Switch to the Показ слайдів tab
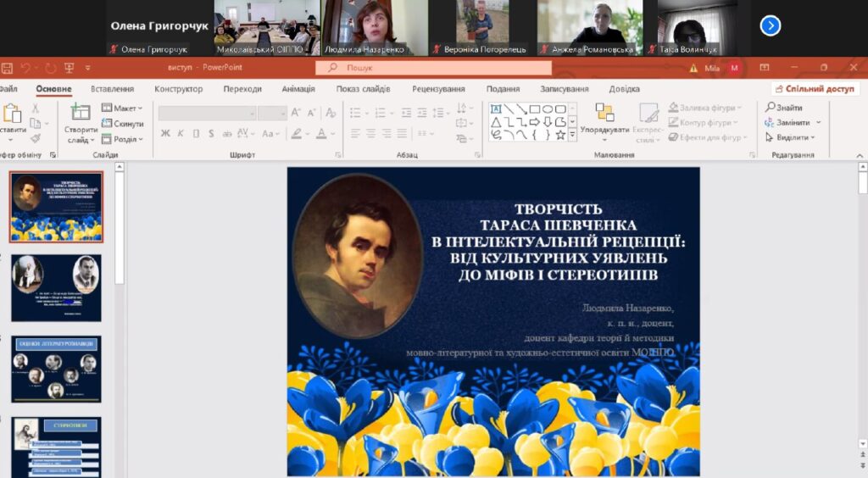This screenshot has width=868, height=478. pyautogui.click(x=363, y=88)
